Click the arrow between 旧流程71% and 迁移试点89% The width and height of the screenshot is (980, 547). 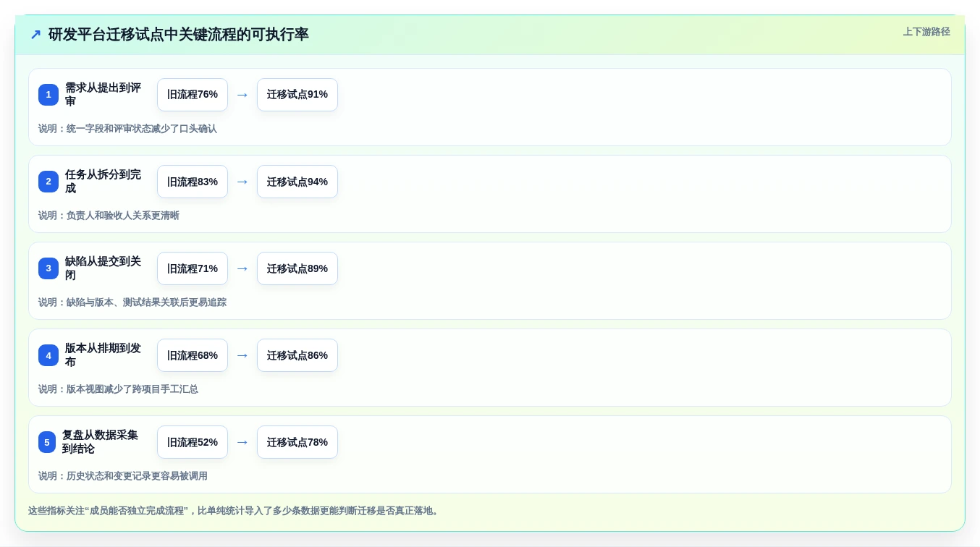tap(242, 268)
